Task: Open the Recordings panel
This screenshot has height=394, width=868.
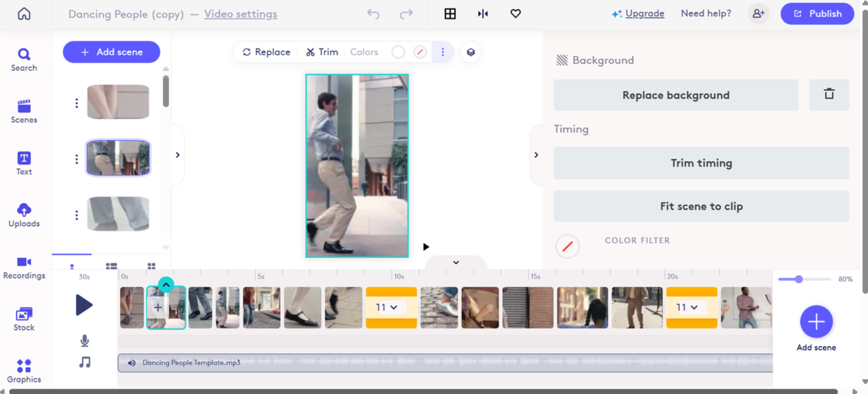Action: (24, 267)
